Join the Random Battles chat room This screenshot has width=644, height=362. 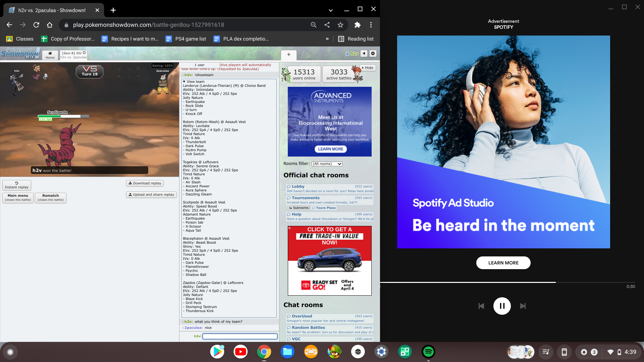click(x=330, y=330)
